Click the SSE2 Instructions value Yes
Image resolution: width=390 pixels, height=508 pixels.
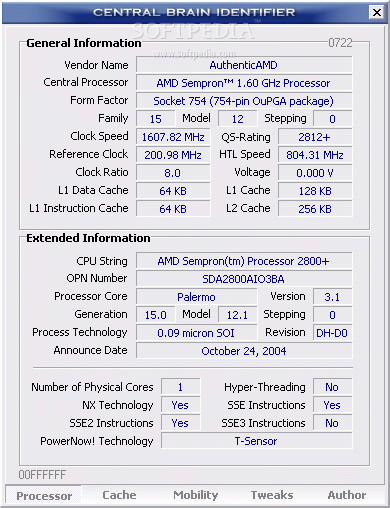(181, 423)
